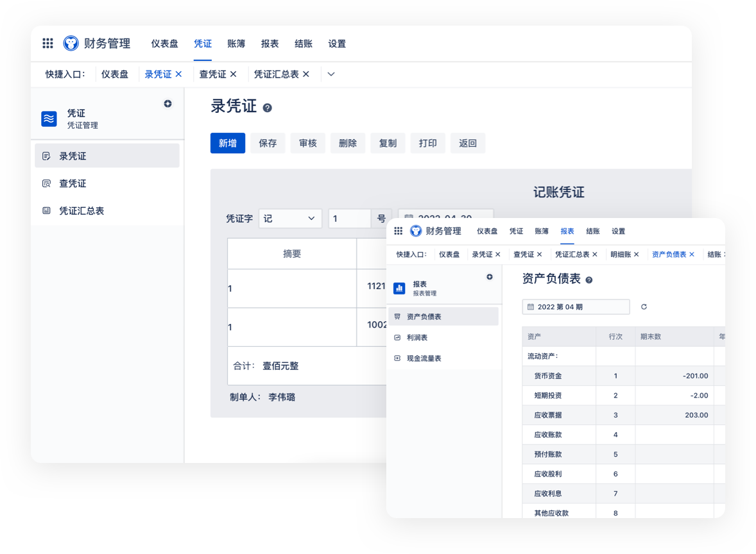The height and width of the screenshot is (554, 756).
Task: Open the 设置 menu in main window
Action: point(337,44)
